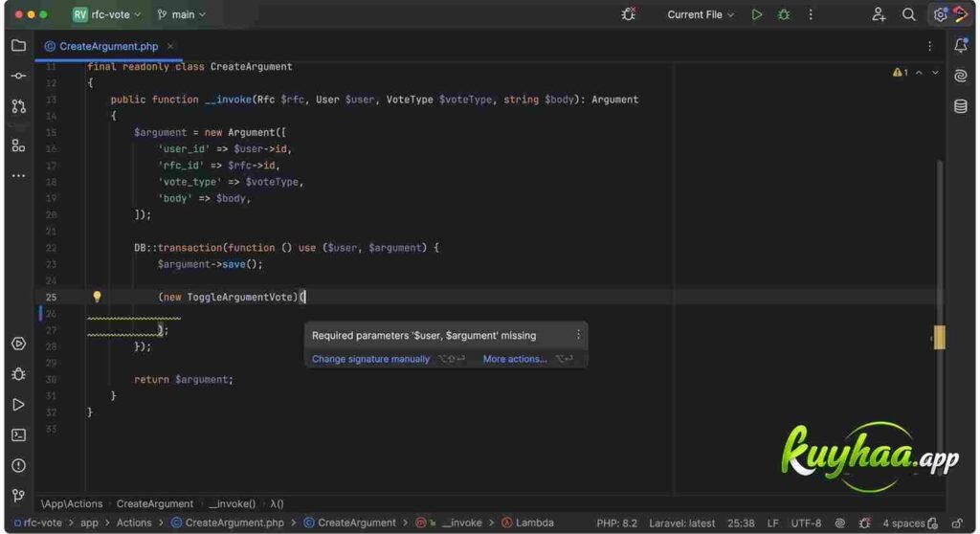Screen dimensions: 980x534
Task: Click line number 25 in gutter
Action: coord(51,297)
